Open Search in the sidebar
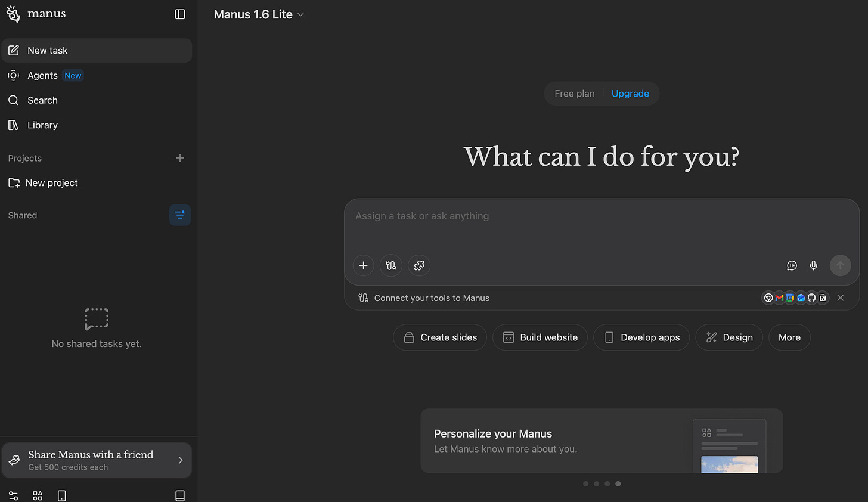Screen dimensions: 868x502 pos(97,100)
